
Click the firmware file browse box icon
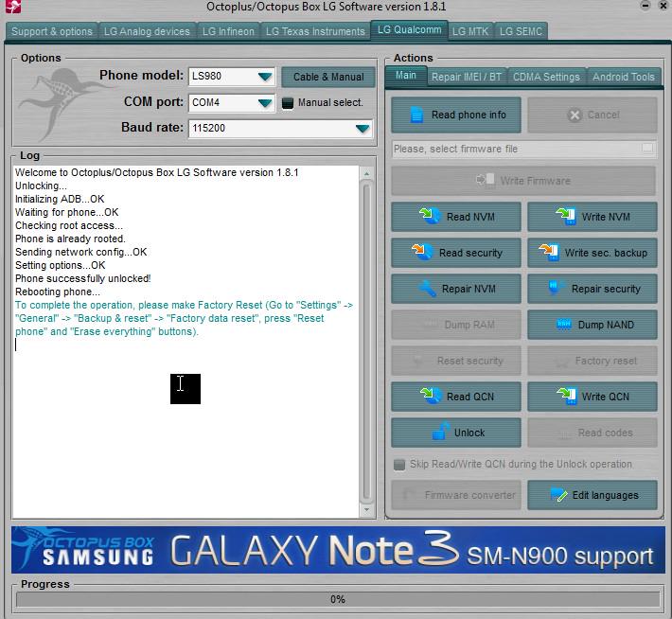(647, 148)
